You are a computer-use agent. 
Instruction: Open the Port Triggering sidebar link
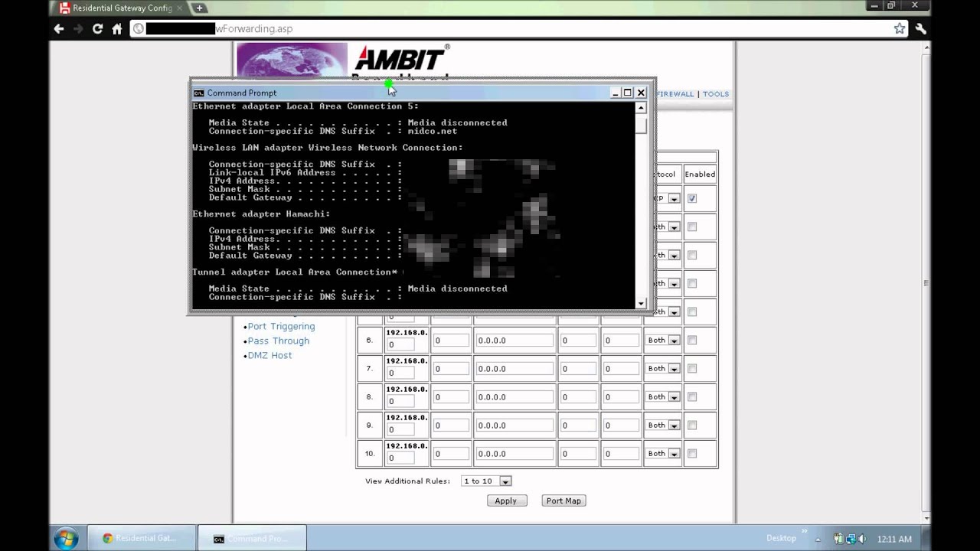tap(281, 327)
